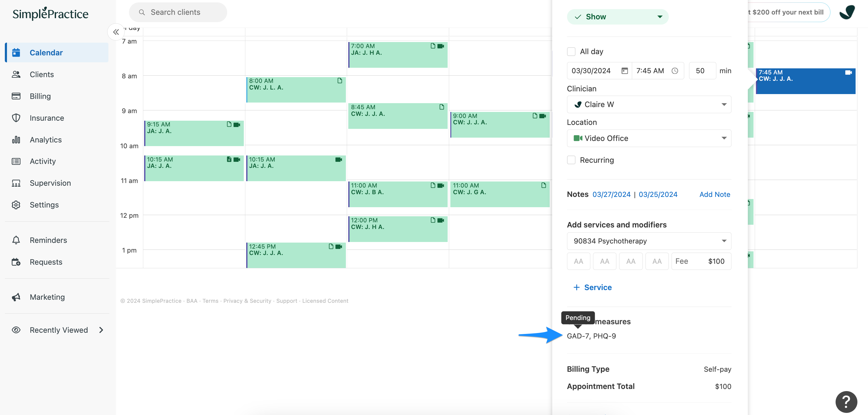Image resolution: width=868 pixels, height=415 pixels.
Task: Expand the Claire W clinician dropdown
Action: point(649,104)
